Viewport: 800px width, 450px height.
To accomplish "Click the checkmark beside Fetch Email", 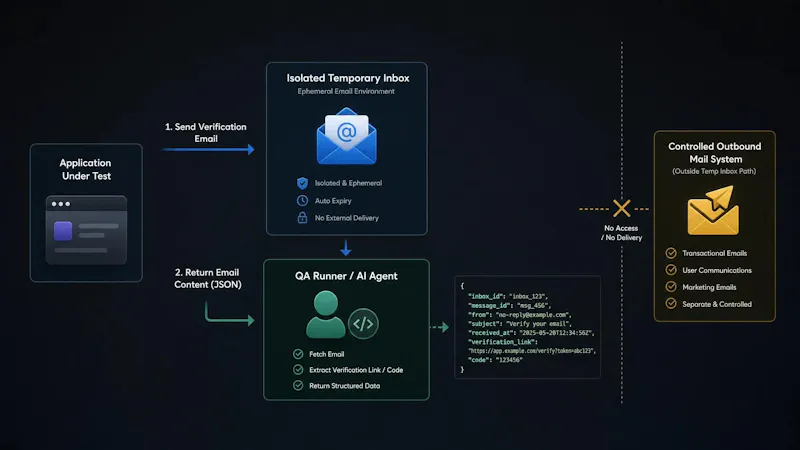I will (x=298, y=354).
